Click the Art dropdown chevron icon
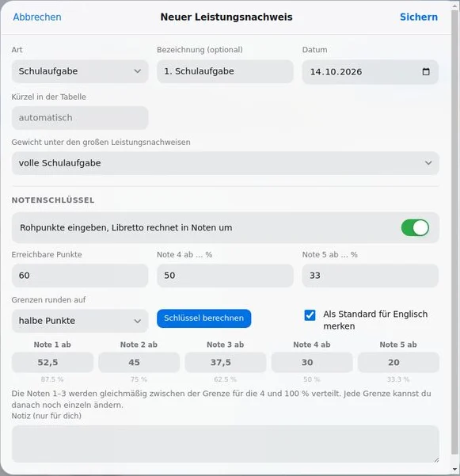Image resolution: width=460 pixels, height=476 pixels. [138, 71]
